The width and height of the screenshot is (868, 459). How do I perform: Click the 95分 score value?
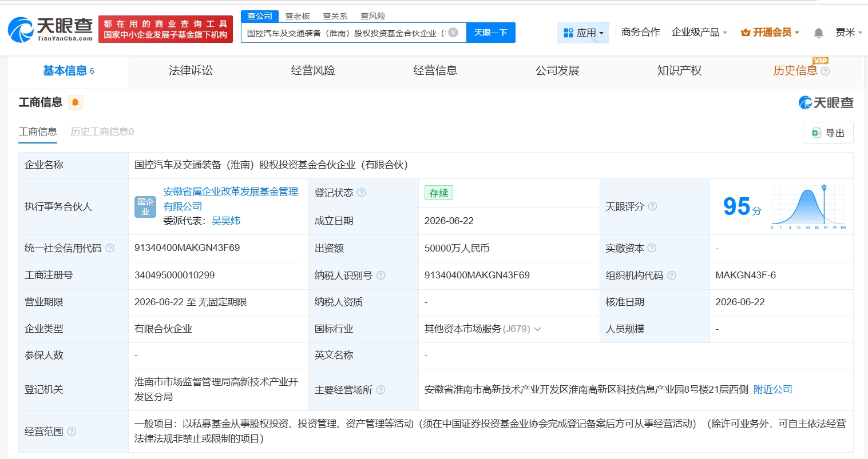tap(742, 206)
